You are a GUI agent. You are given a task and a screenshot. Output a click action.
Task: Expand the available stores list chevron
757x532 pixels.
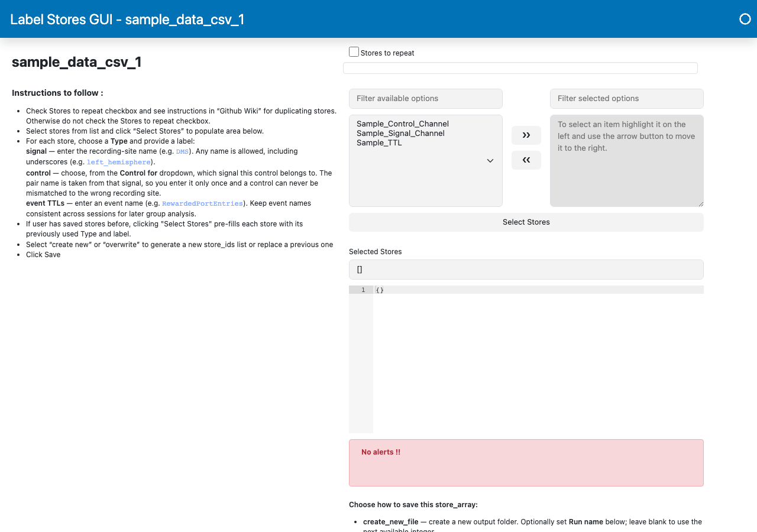click(x=490, y=161)
